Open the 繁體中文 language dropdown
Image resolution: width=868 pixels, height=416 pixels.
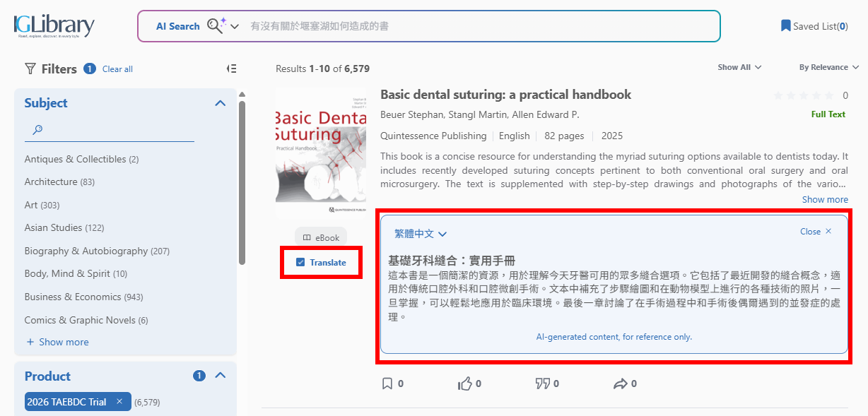pyautogui.click(x=421, y=234)
